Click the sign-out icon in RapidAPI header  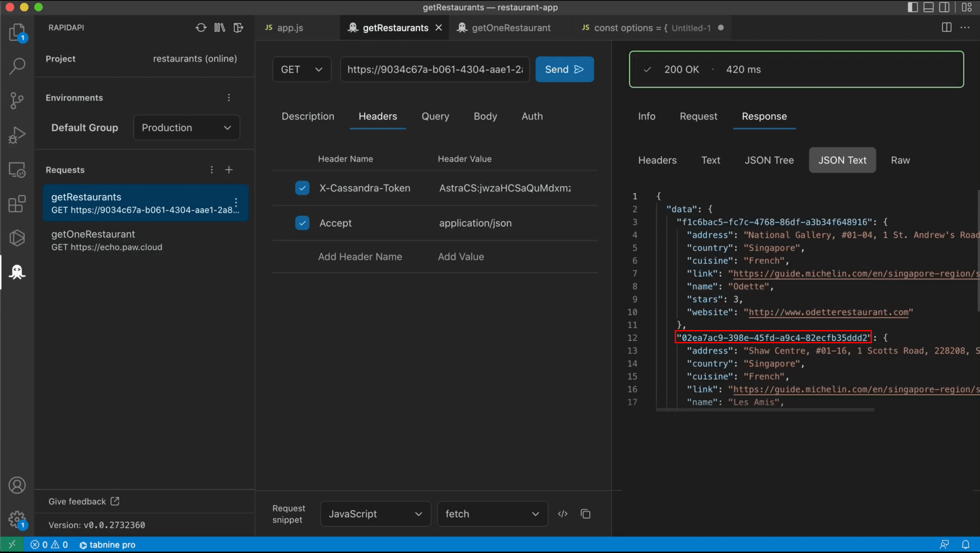point(238,28)
